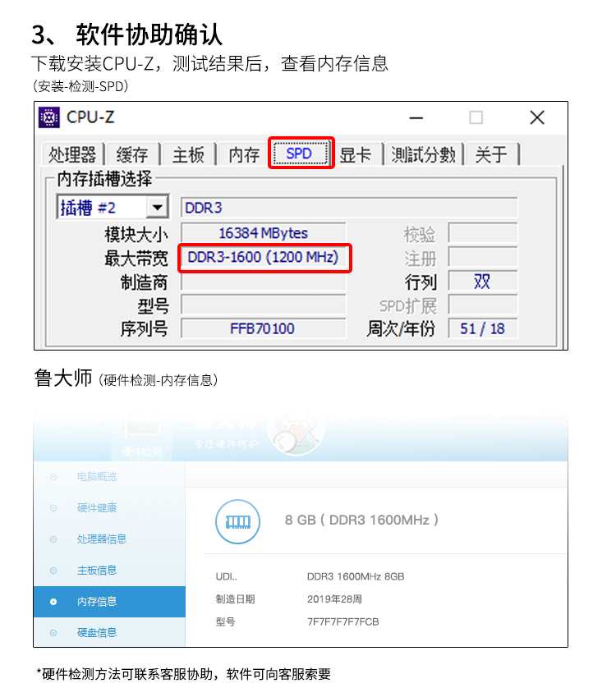Click the CPU-Z application logo icon
This screenshot has height=697, width=616.
click(49, 117)
